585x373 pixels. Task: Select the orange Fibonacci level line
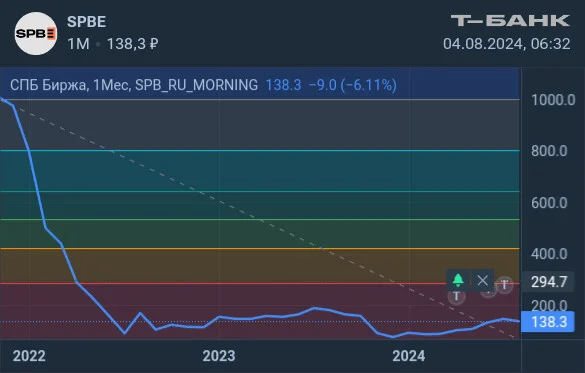tap(260, 248)
